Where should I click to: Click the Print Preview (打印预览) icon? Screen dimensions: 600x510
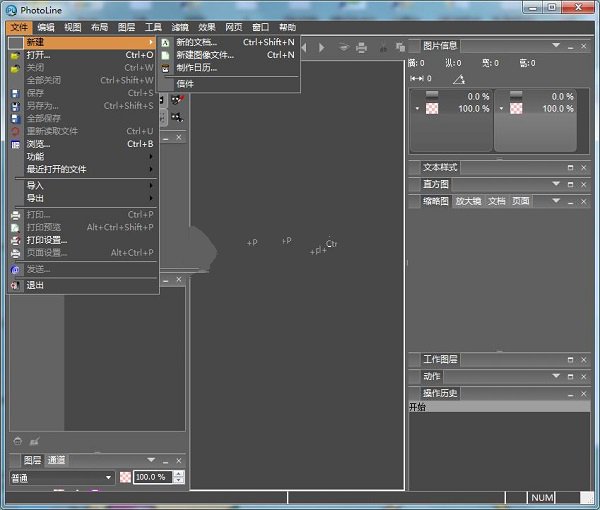tap(15, 228)
